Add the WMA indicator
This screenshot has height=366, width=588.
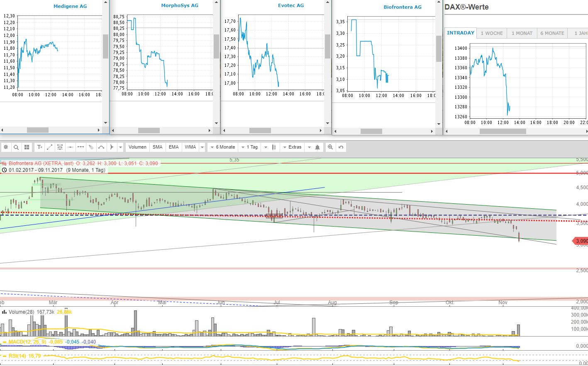coord(190,147)
